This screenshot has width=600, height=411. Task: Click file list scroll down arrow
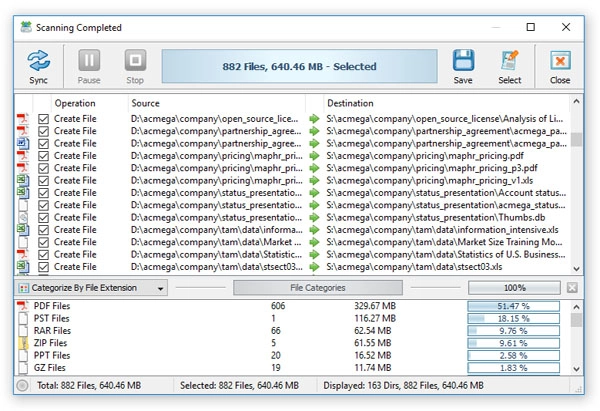(x=576, y=269)
